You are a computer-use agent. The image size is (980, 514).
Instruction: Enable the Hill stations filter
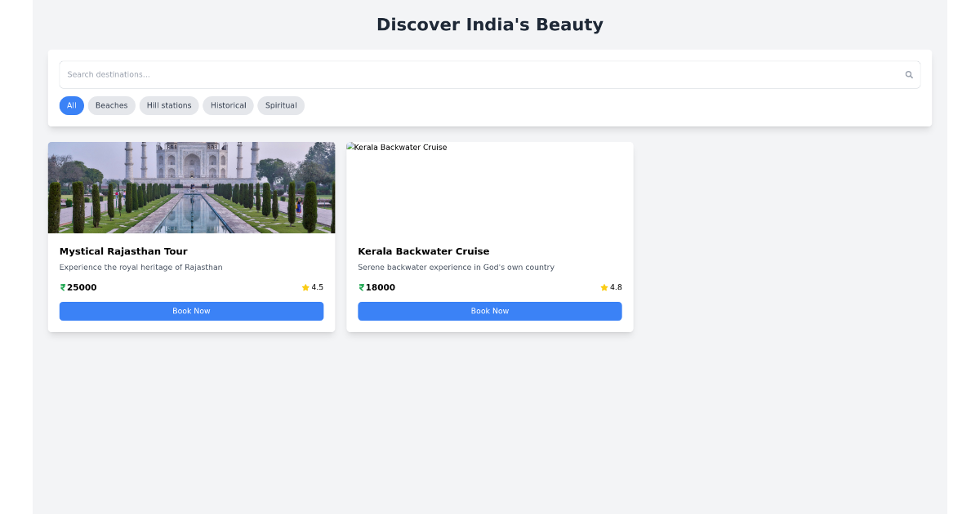[x=168, y=105]
